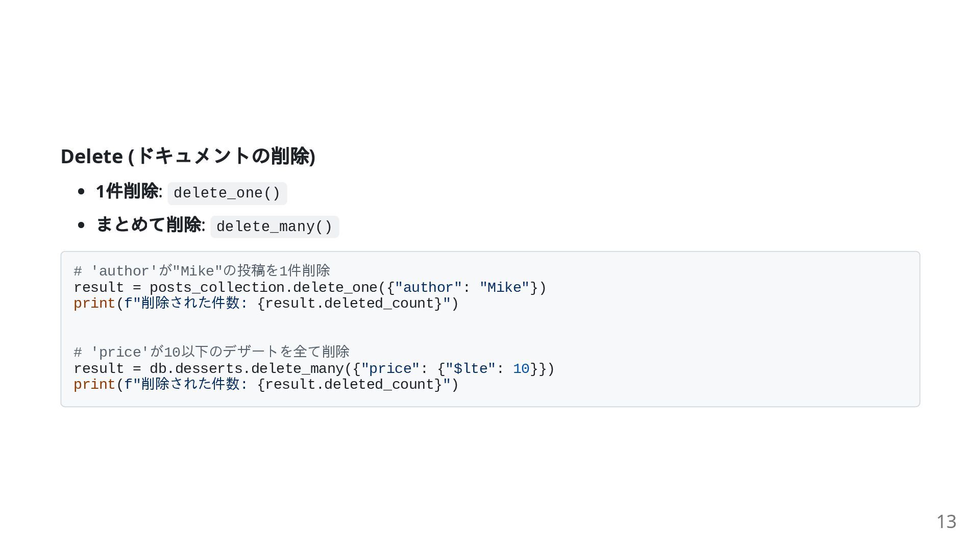Click the "Mike" string value
This screenshot has width=980, height=551.
(504, 288)
